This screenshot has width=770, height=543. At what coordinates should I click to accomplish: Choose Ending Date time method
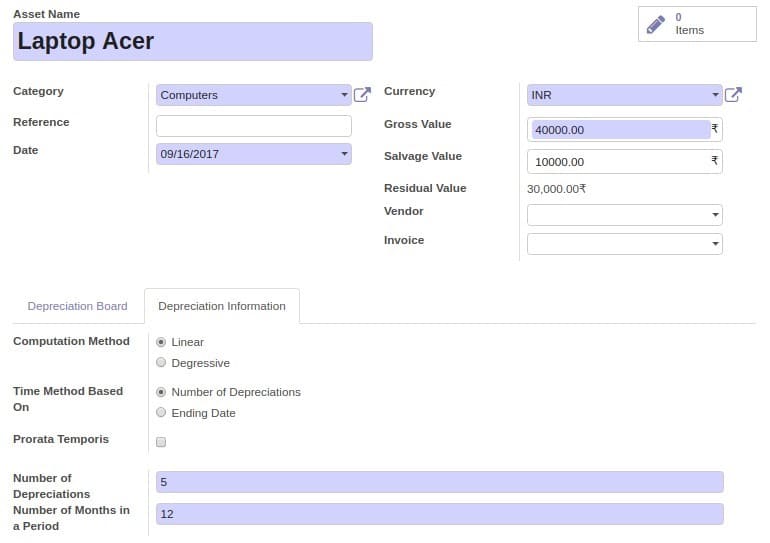point(161,413)
